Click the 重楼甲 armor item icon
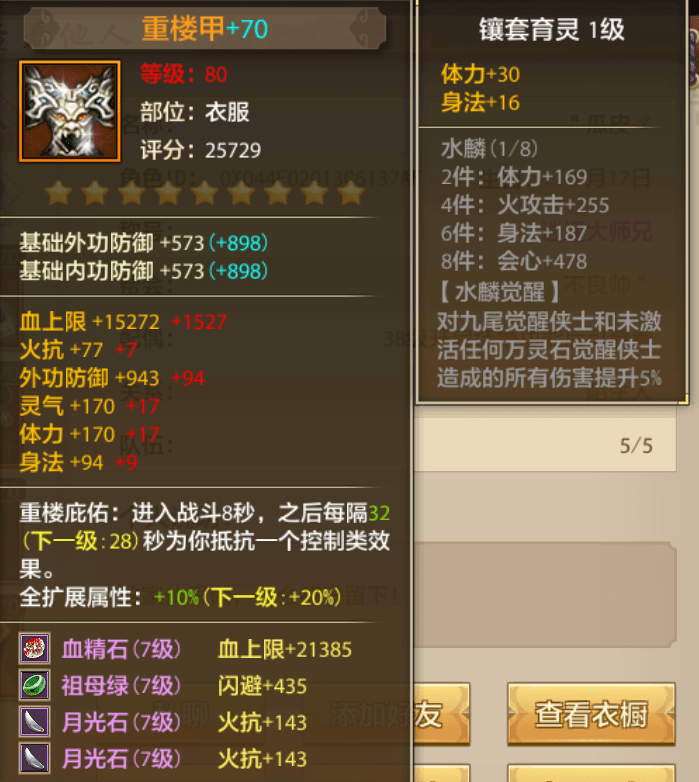The width and height of the screenshot is (699, 782). pyautogui.click(x=70, y=111)
